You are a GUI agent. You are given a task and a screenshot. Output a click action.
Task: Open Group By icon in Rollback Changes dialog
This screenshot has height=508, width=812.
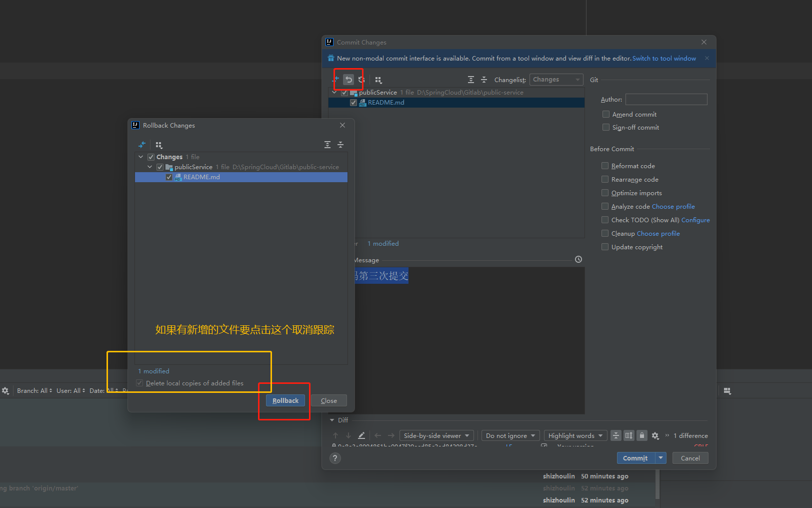point(159,145)
